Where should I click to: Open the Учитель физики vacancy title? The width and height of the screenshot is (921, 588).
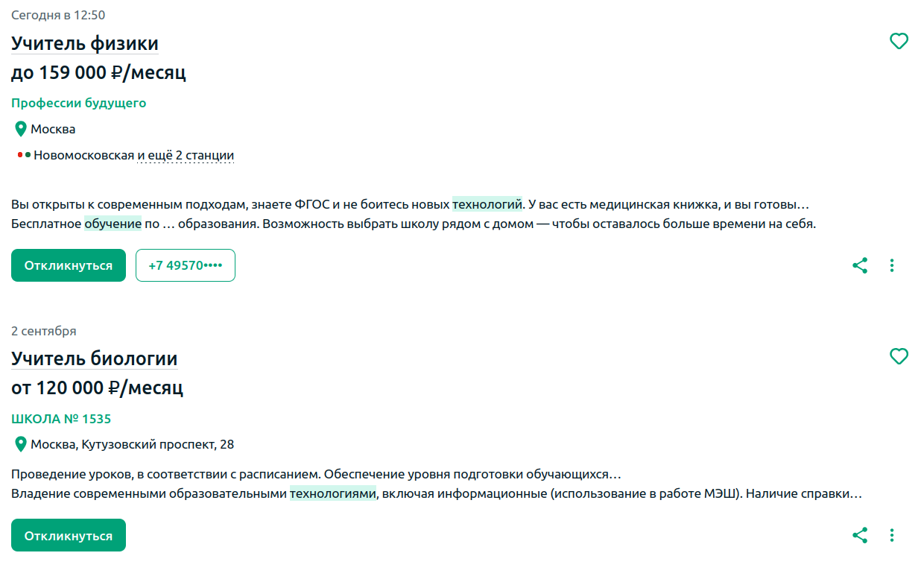pyautogui.click(x=85, y=43)
